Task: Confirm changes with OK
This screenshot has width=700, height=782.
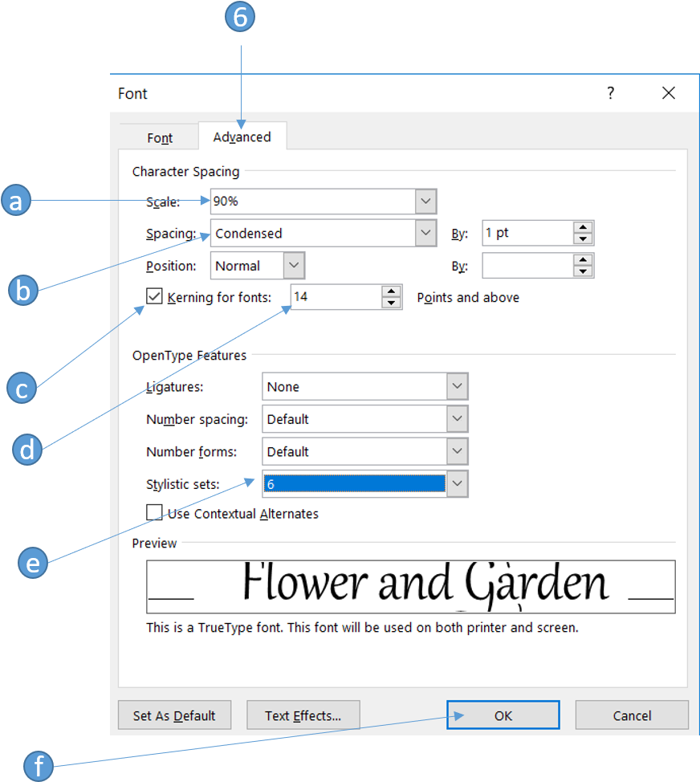Action: (x=503, y=715)
